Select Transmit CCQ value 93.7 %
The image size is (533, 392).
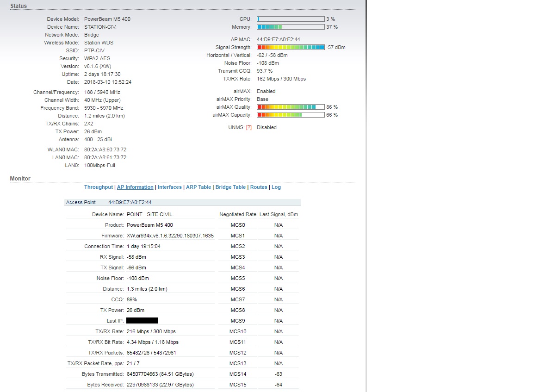pyautogui.click(x=265, y=71)
